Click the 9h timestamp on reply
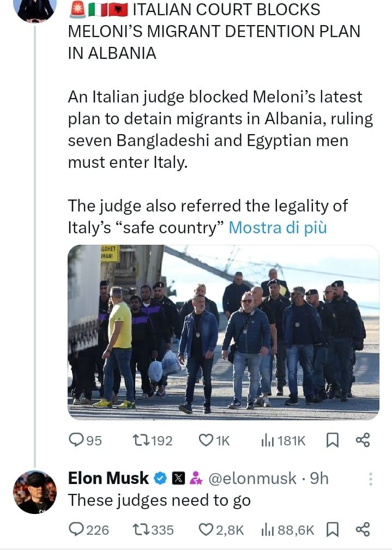The width and height of the screenshot is (392, 550). (x=319, y=478)
